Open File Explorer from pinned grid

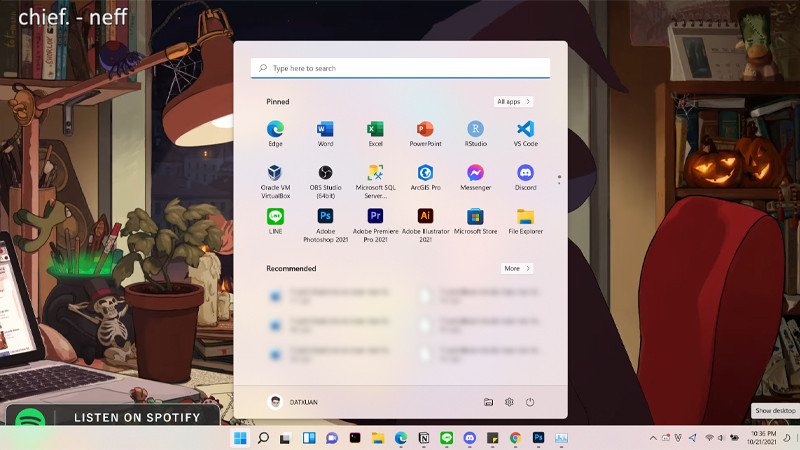525,221
